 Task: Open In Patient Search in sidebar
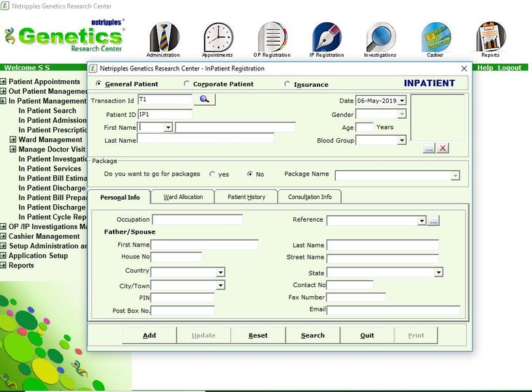pyautogui.click(x=48, y=111)
